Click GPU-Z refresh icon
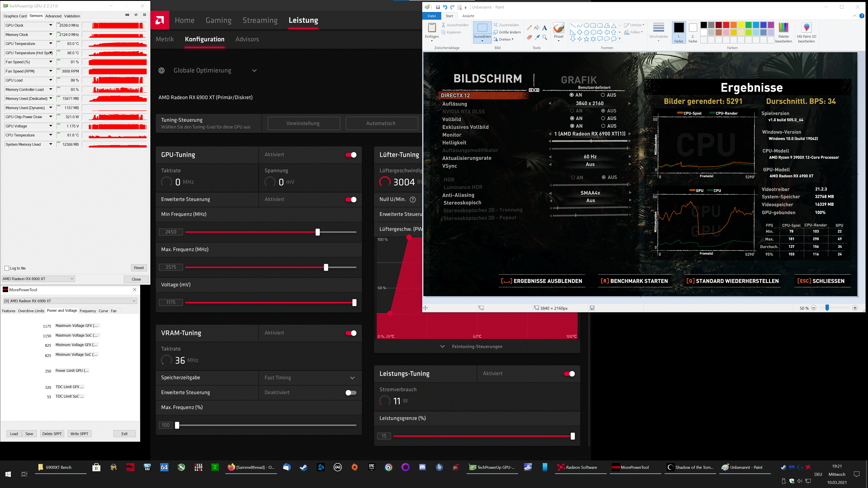Image resolution: width=868 pixels, height=488 pixels. (x=136, y=15)
